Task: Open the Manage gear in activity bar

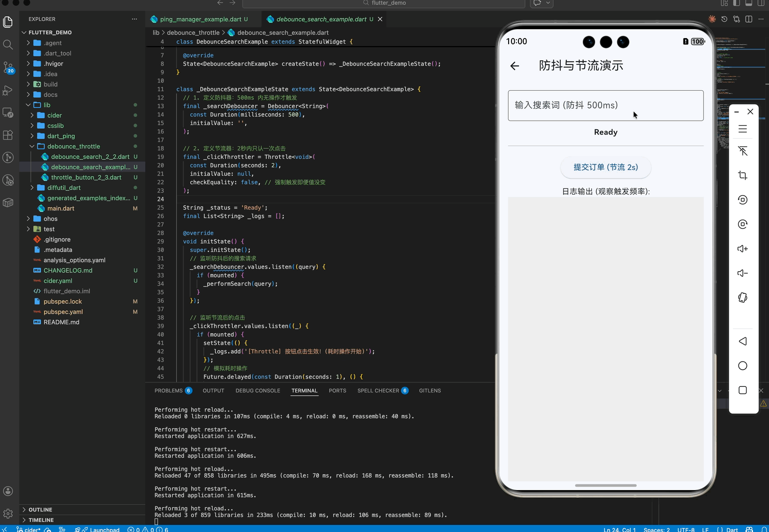Action: coord(8,514)
